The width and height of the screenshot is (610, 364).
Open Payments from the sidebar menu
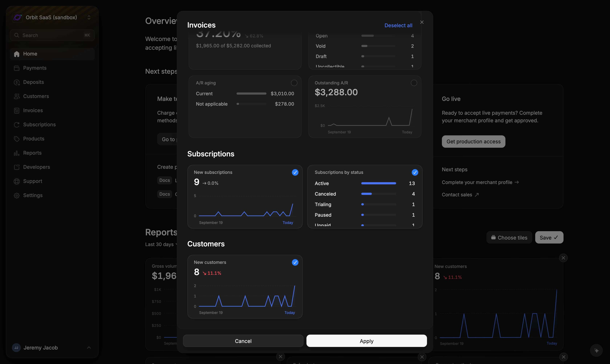52,68
